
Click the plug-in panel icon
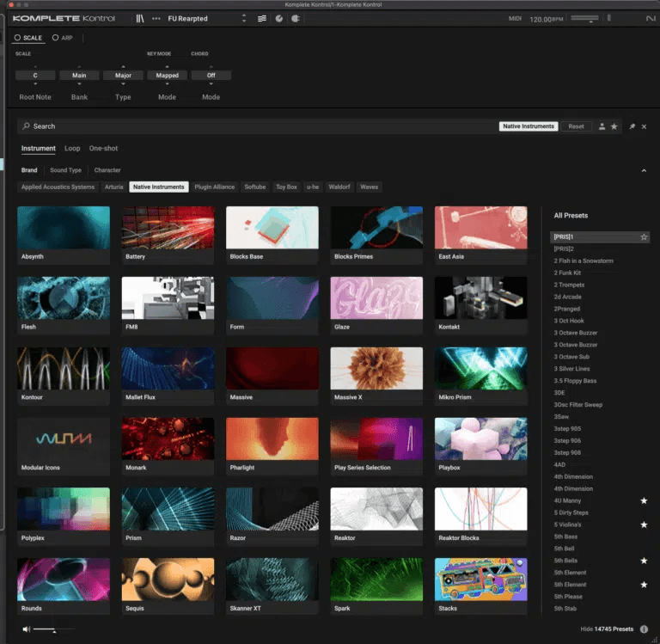(296, 19)
